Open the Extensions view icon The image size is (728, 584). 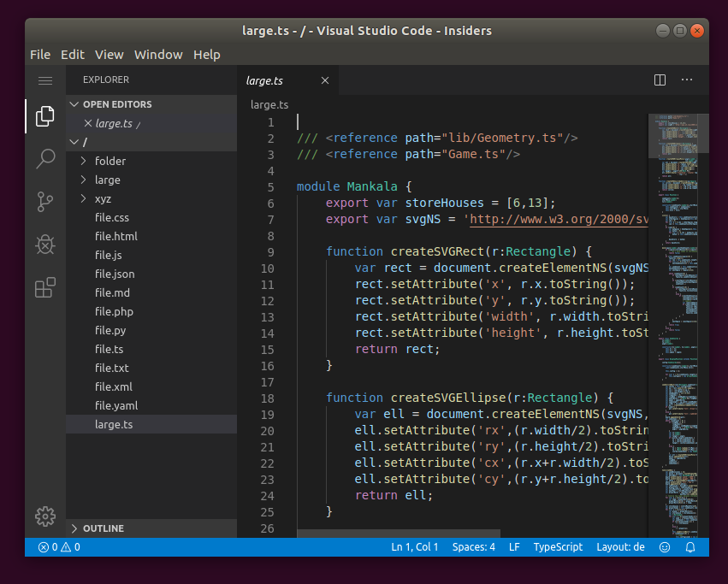[45, 287]
